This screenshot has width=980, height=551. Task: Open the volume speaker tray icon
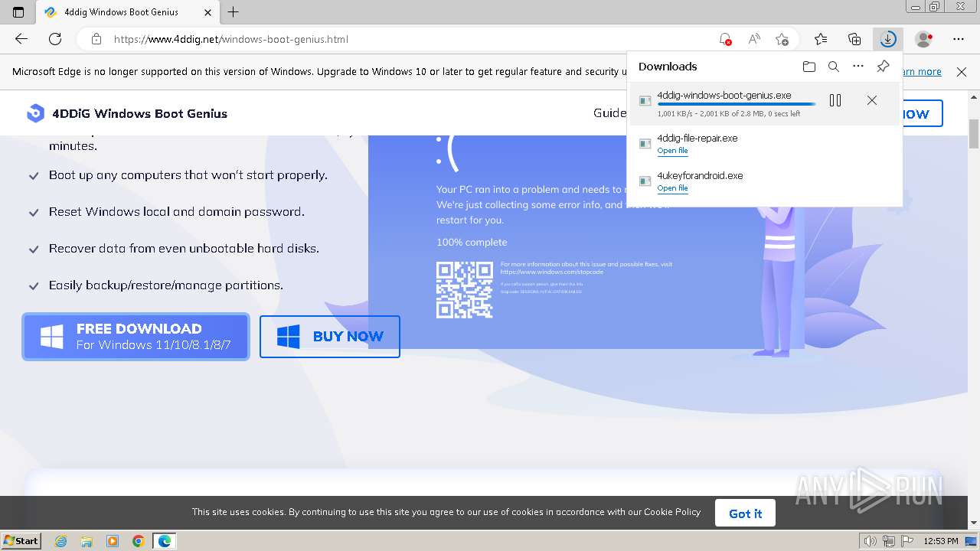871,541
